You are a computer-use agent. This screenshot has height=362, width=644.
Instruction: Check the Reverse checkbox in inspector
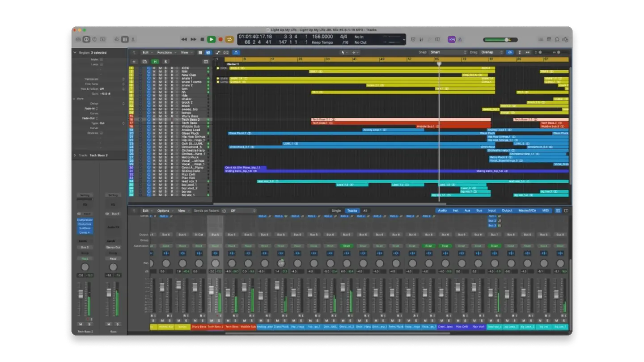pyautogui.click(x=102, y=133)
